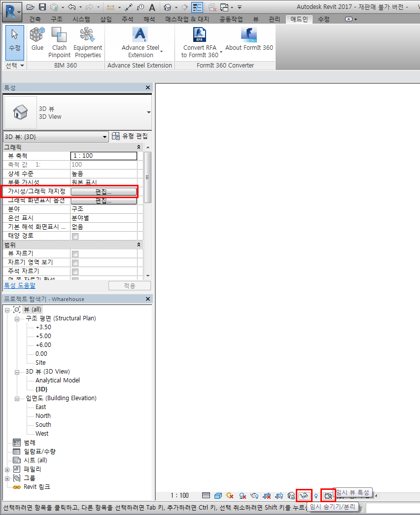This screenshot has width=420, height=515.
Task: Click the Detail Level icon in view control bar
Action: pos(206,495)
